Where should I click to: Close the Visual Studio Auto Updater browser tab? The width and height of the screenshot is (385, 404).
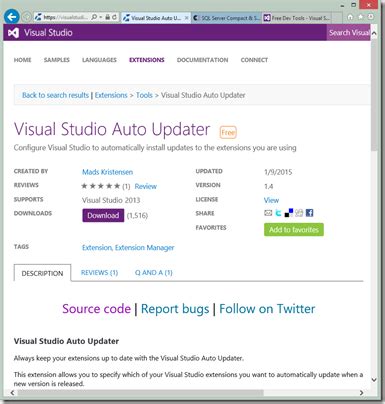[186, 18]
